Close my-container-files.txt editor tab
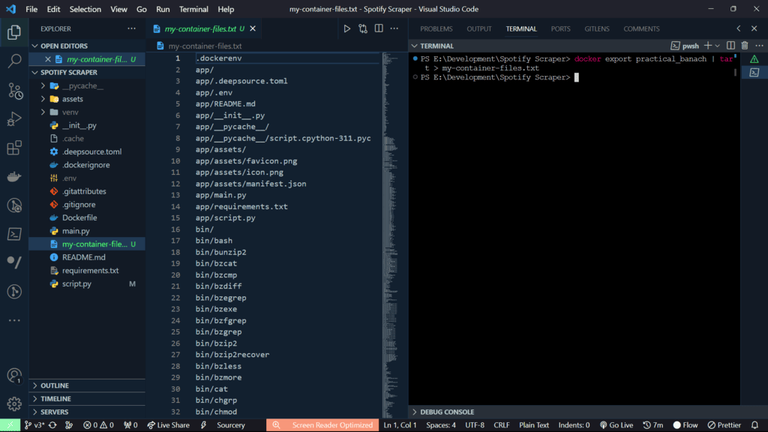This screenshot has height=432, width=768. coord(253,29)
